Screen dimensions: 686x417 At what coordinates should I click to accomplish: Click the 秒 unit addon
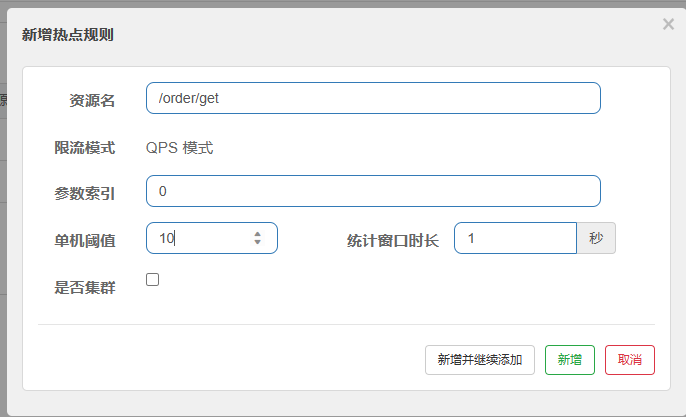tap(596, 238)
